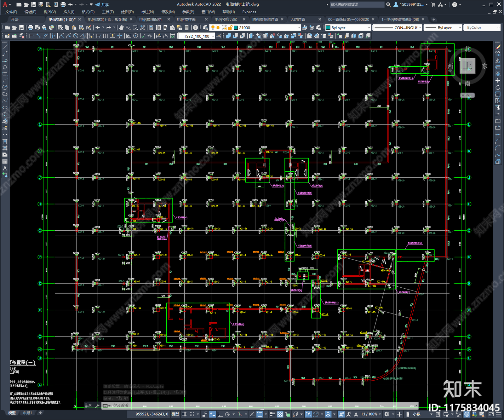Toggle lineweight display in status bar

coord(272,414)
